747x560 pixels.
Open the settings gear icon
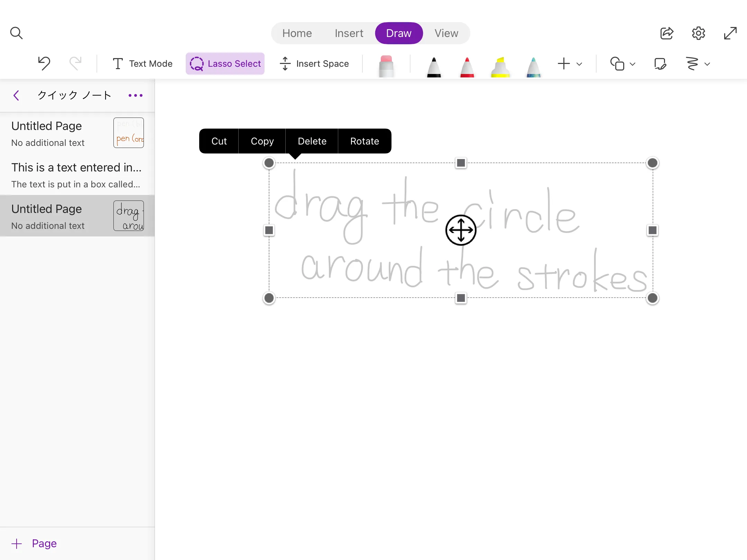pos(698,33)
